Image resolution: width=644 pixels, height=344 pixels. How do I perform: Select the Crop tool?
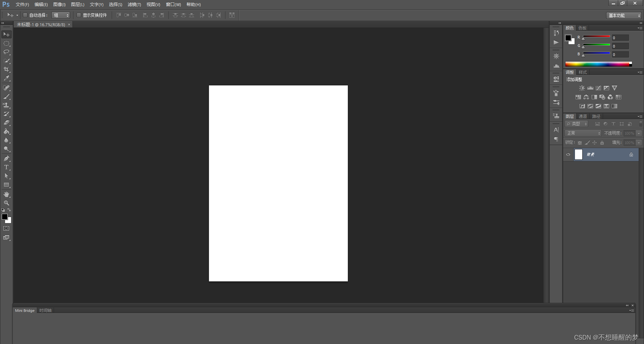[x=6, y=69]
